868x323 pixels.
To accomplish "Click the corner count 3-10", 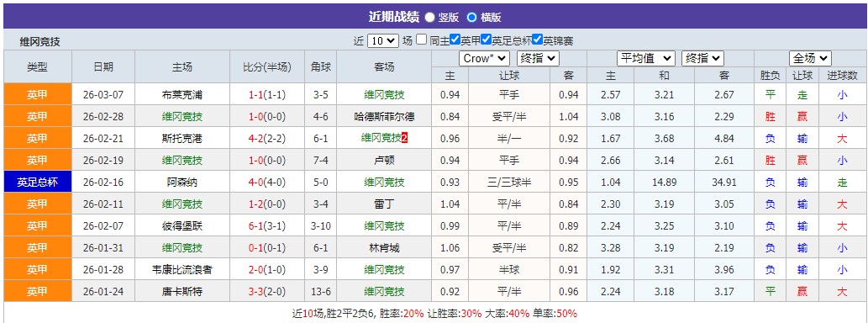I will tap(320, 226).
